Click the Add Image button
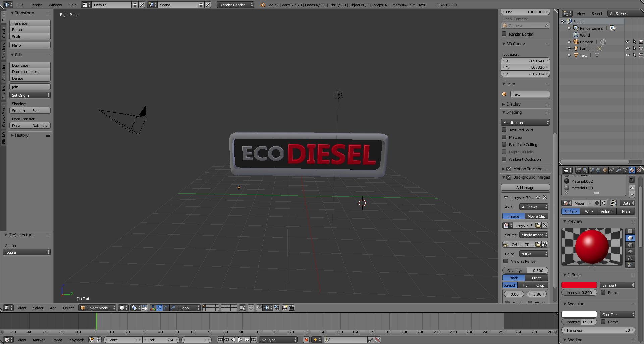Image resolution: width=644 pixels, height=344 pixels. tap(525, 188)
